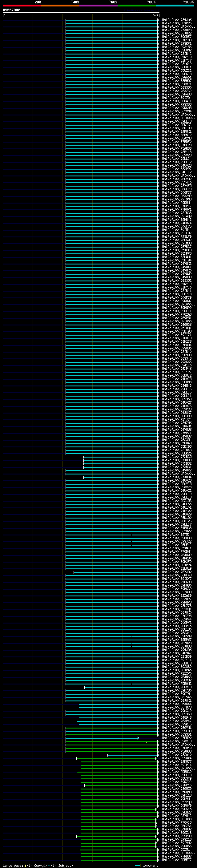Select hit label UniRef100_C5WTX2
Image resolution: width=197 pixels, height=868 pixels.
pos(177,125)
